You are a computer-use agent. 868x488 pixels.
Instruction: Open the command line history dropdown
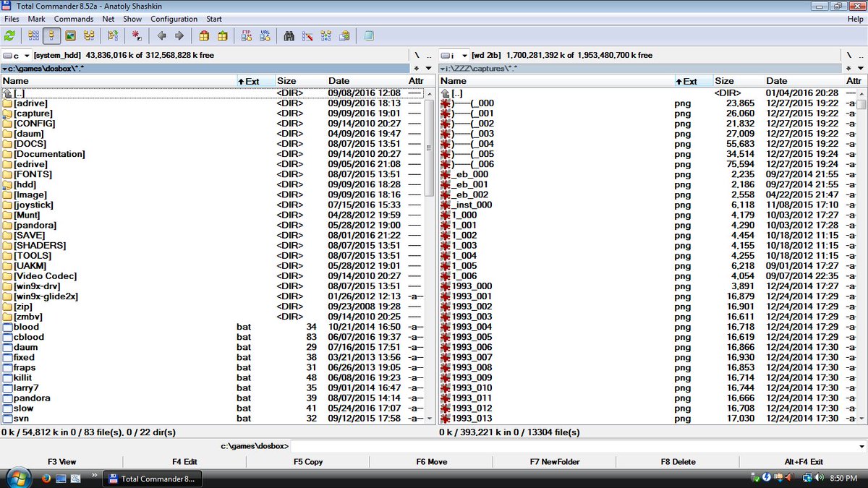861,446
